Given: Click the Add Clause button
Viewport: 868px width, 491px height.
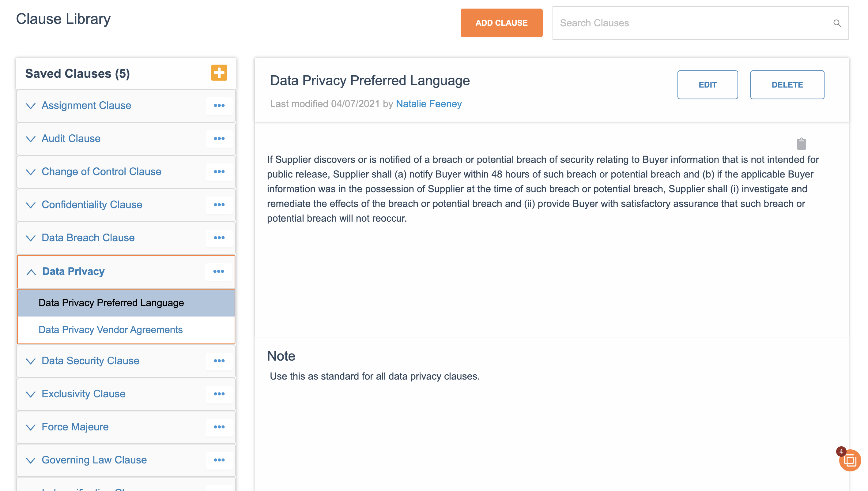Looking at the screenshot, I should click(x=501, y=23).
